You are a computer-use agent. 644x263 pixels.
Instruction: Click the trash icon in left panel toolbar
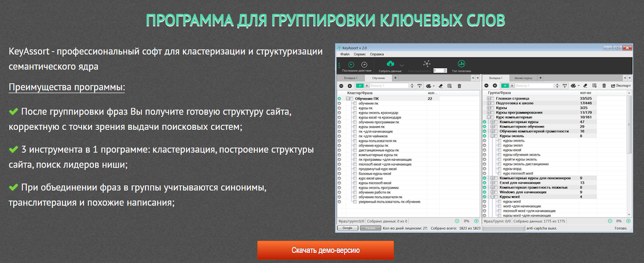(459, 86)
